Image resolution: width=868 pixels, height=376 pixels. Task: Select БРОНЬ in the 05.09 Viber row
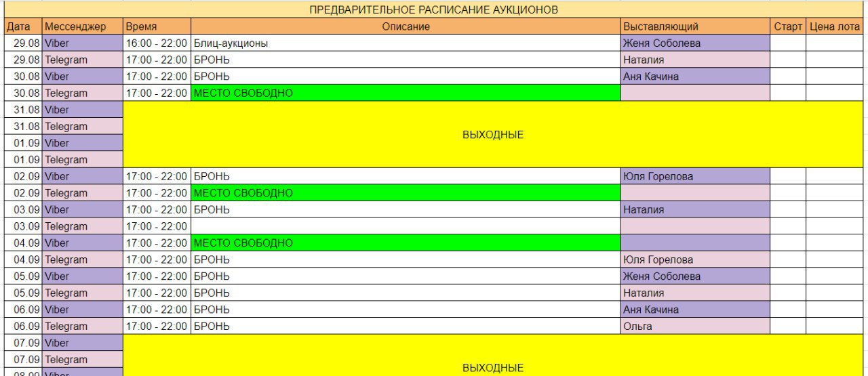(x=406, y=276)
